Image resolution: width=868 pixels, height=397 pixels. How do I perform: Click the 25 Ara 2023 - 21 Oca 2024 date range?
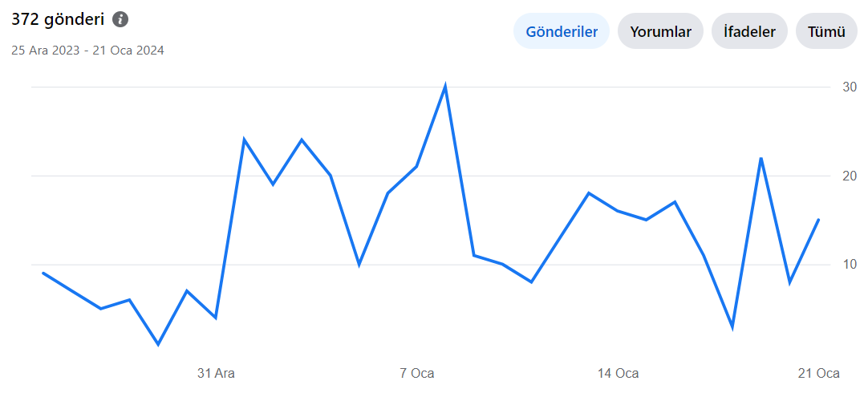87,51
